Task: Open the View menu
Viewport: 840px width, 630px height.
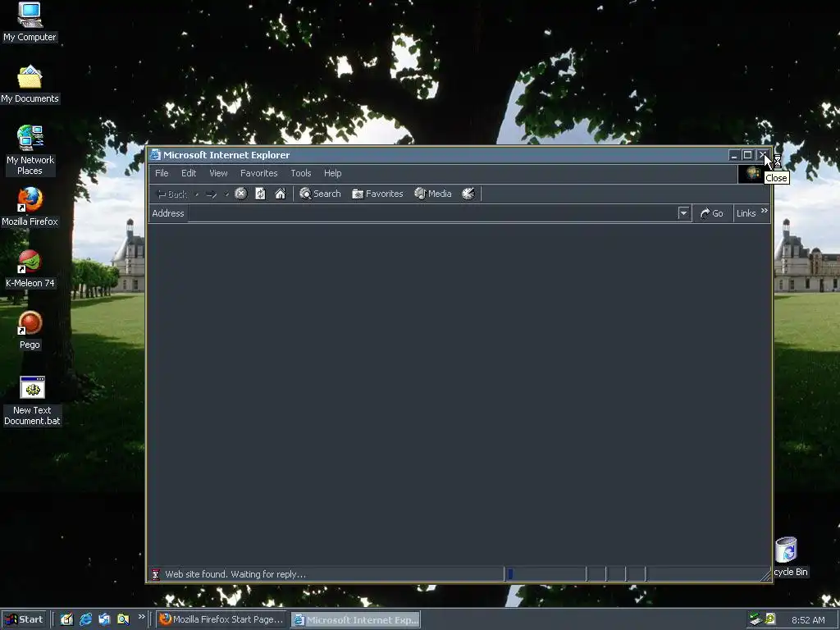Action: 218,173
